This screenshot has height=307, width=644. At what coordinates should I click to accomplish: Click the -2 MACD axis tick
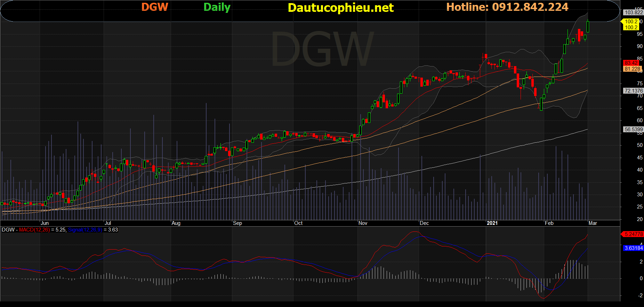coord(640,295)
